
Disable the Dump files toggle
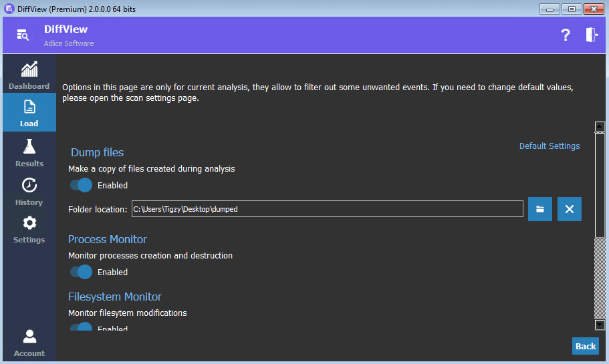81,185
